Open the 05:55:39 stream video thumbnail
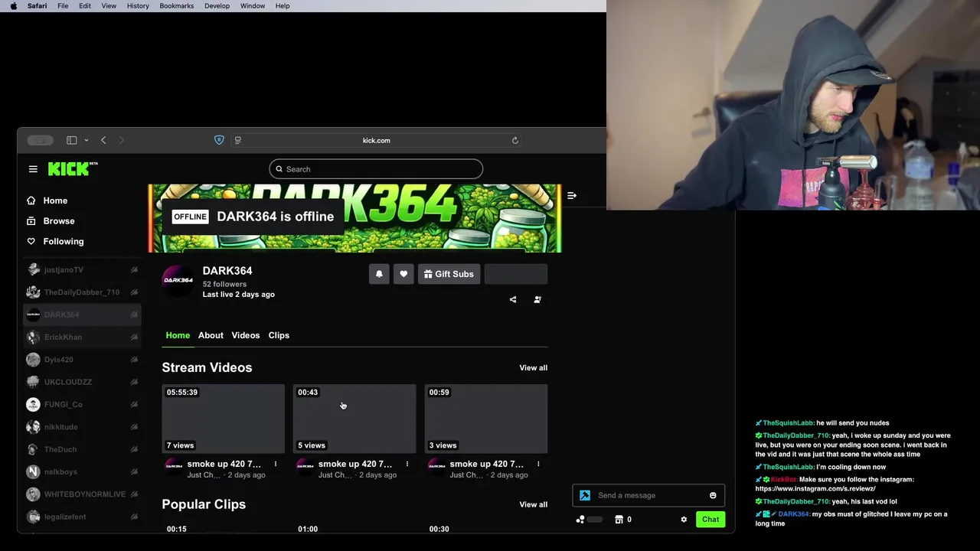The height and width of the screenshot is (551, 980). tap(223, 419)
